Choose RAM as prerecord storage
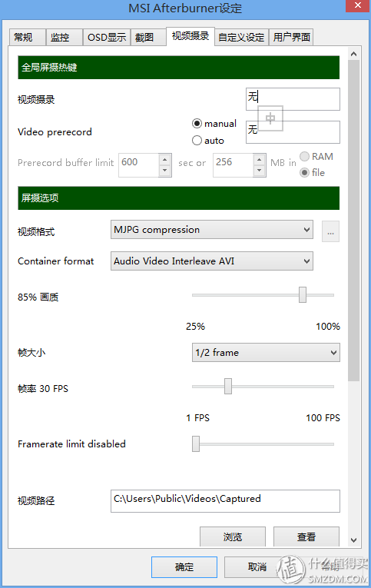Screen dimensions: 371x588 coord(304,156)
